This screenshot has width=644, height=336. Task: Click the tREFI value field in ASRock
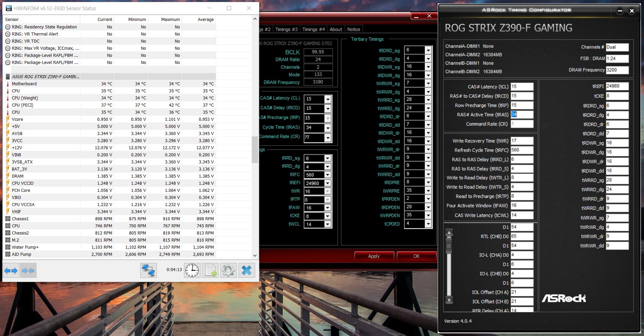(617, 86)
